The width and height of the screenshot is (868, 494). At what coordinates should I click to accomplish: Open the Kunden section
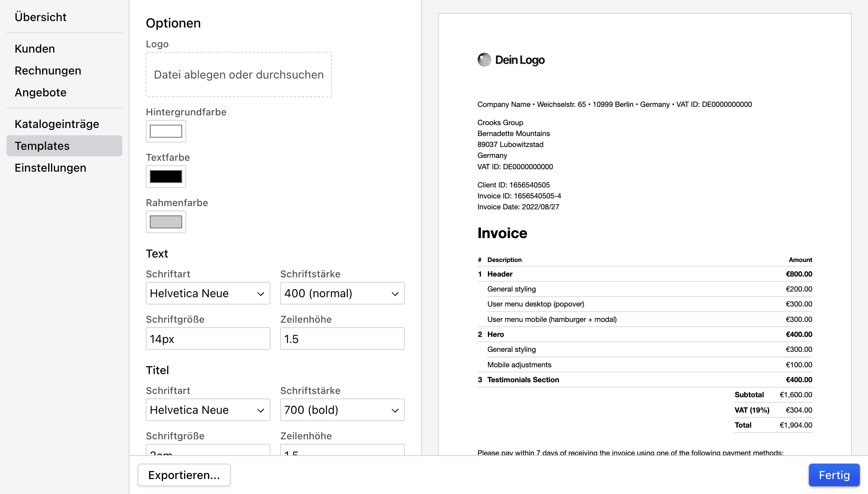34,49
